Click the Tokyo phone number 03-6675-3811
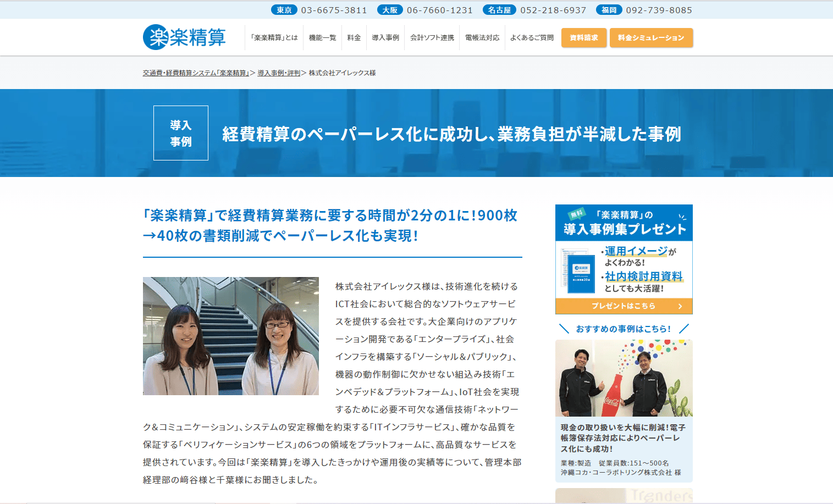This screenshot has width=833, height=504. pos(334,10)
